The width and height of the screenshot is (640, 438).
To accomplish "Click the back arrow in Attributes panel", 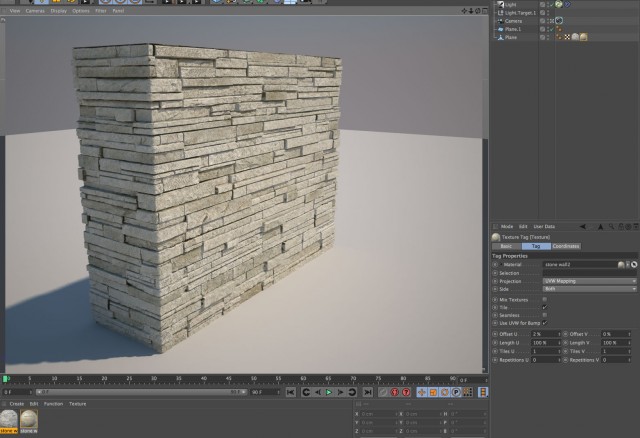I will (582, 227).
